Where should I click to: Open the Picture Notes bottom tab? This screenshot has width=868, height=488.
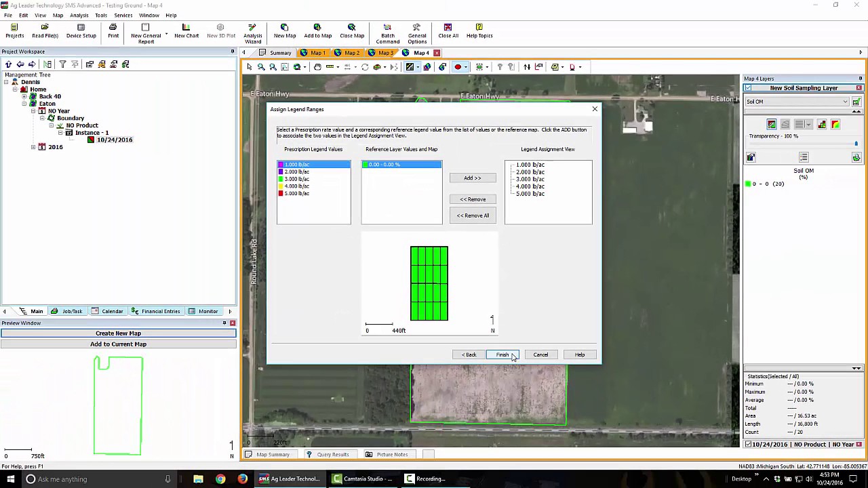click(x=387, y=455)
